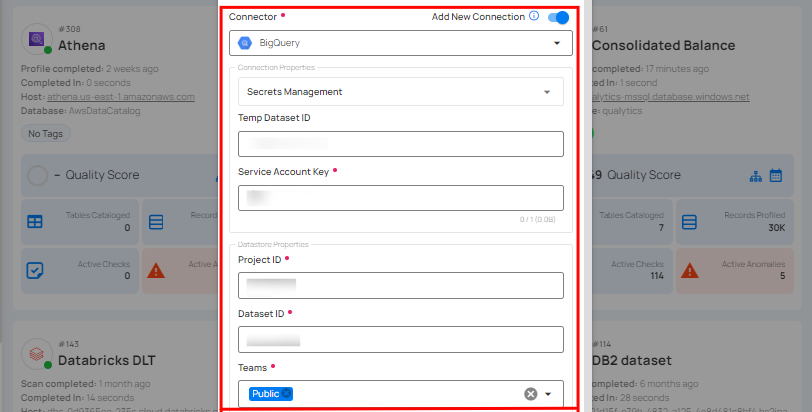This screenshot has height=412, width=812.
Task: Click Athena Tables Cataloged table icon
Action: click(x=35, y=222)
